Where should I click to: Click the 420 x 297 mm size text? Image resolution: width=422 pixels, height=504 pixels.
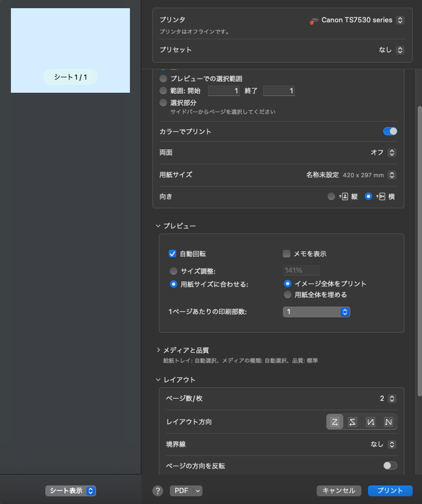tap(363, 175)
